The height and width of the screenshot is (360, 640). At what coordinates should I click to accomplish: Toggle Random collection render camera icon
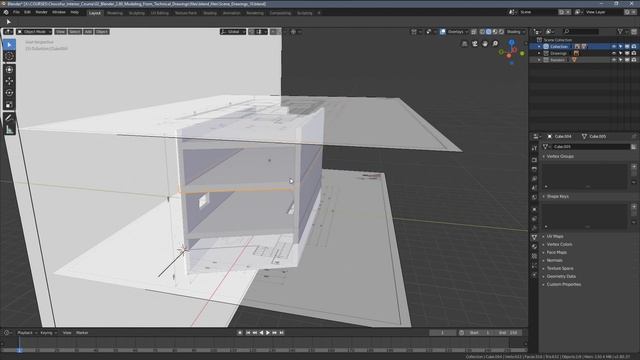coord(634,60)
